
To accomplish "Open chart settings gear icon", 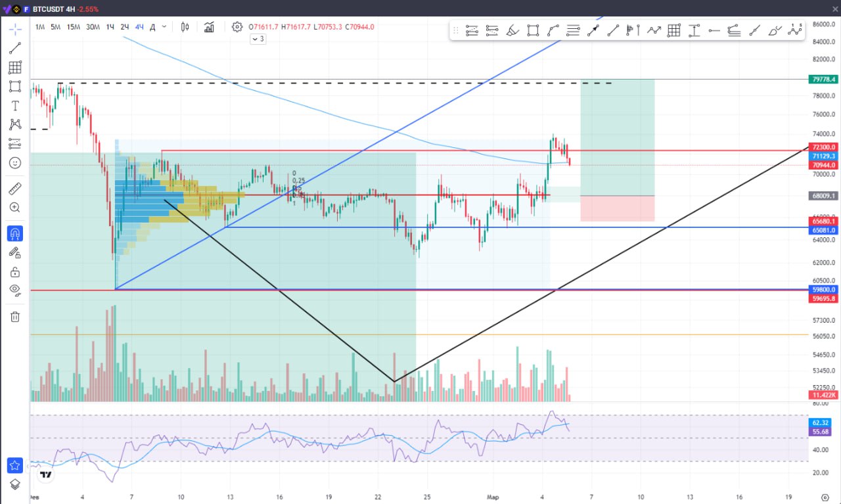I will tap(237, 27).
